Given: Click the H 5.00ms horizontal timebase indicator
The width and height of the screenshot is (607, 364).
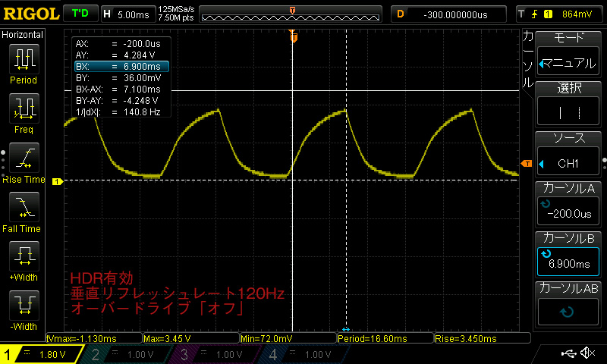Looking at the screenshot, I should point(127,14).
